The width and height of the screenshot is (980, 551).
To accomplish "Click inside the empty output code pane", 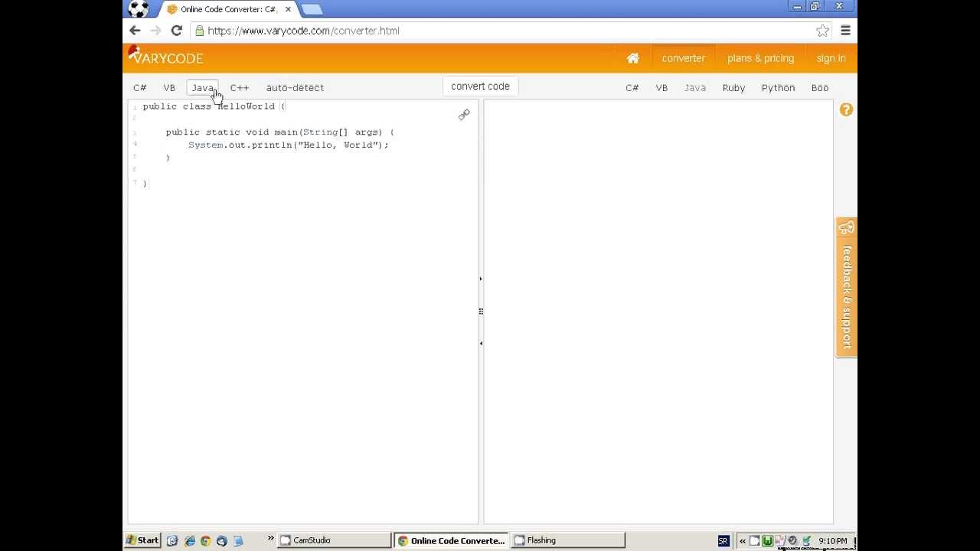I will 658,311.
